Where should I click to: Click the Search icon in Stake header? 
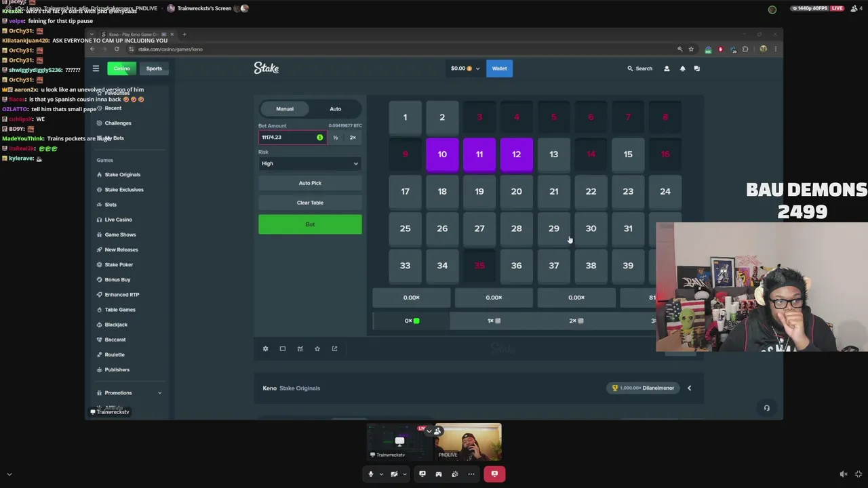[630, 68]
